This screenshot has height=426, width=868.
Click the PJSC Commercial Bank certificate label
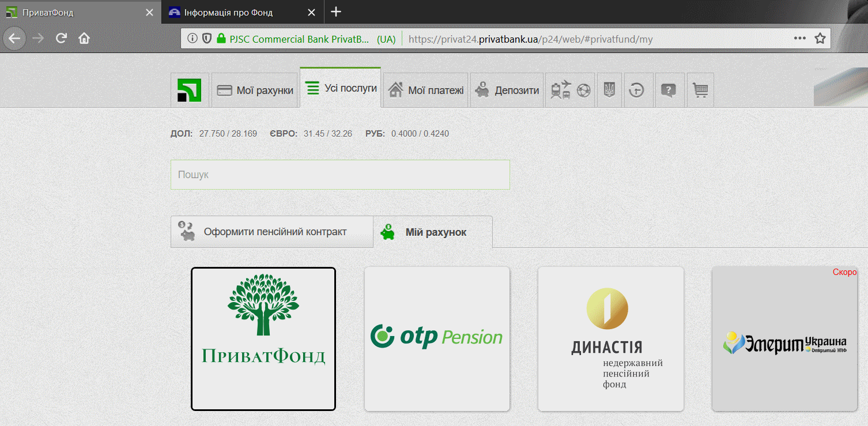click(312, 39)
